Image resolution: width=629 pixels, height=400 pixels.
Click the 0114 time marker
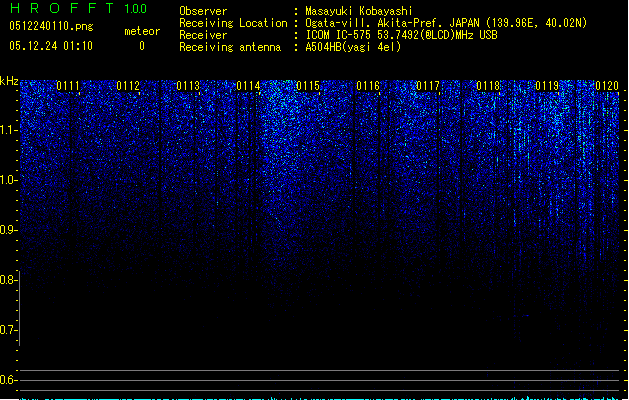pyautogui.click(x=248, y=86)
